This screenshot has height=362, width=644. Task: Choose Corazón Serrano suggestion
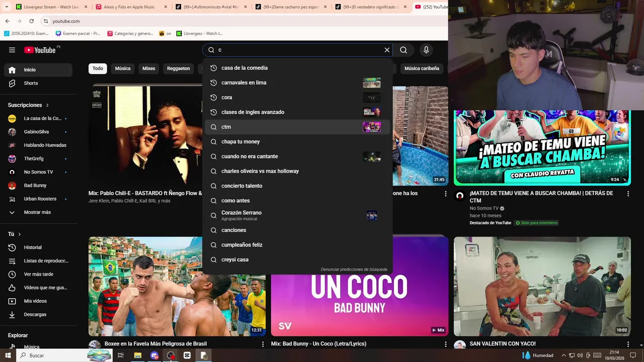[x=297, y=215]
